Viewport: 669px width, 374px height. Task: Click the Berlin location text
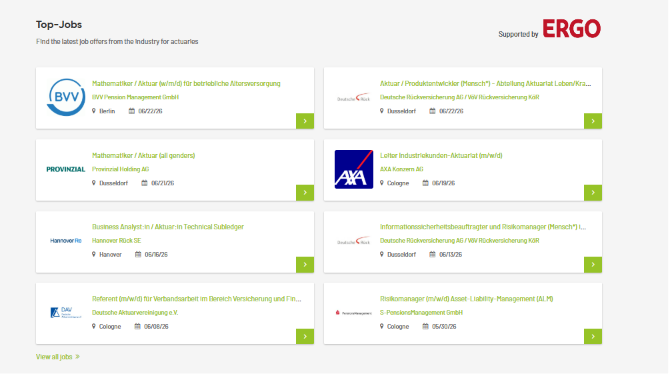107,111
